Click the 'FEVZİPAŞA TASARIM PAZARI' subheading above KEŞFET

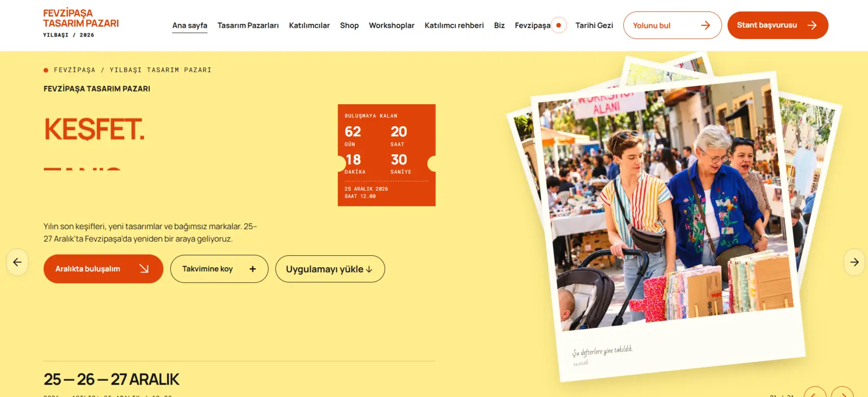pyautogui.click(x=97, y=89)
